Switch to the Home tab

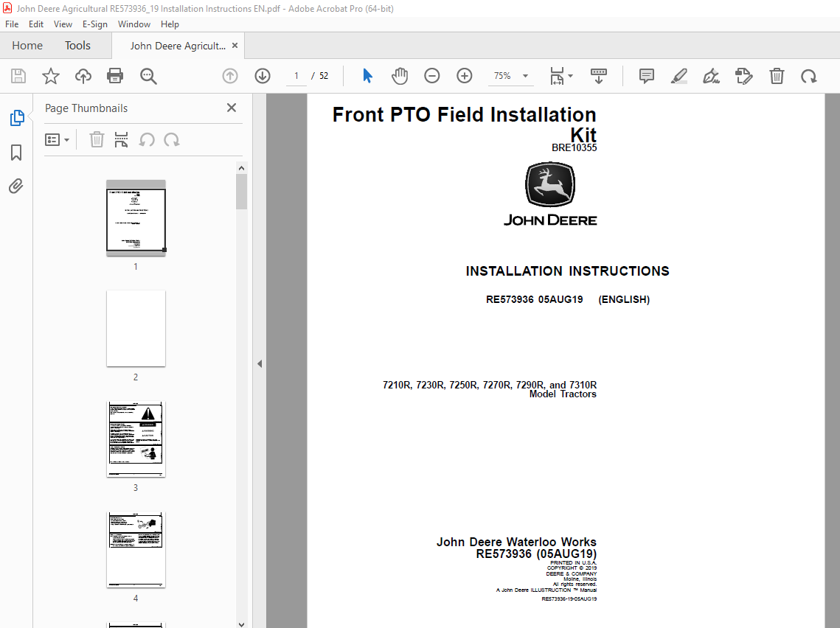[27, 46]
